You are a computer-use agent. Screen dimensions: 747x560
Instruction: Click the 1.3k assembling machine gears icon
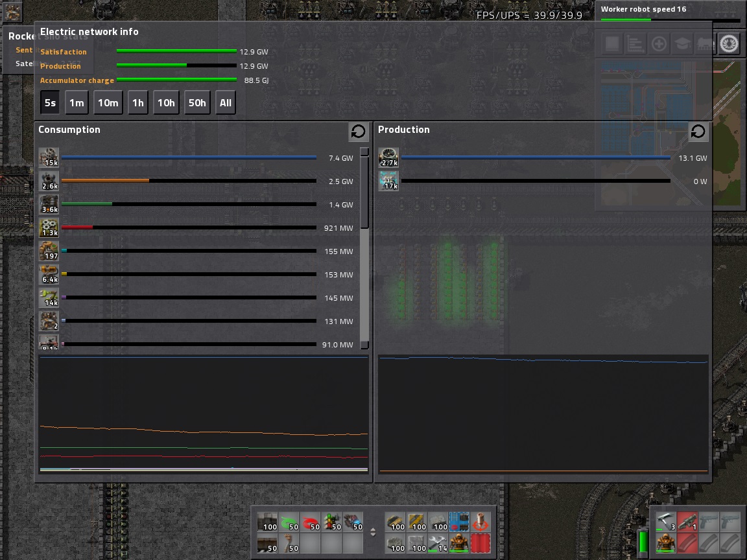(x=49, y=227)
